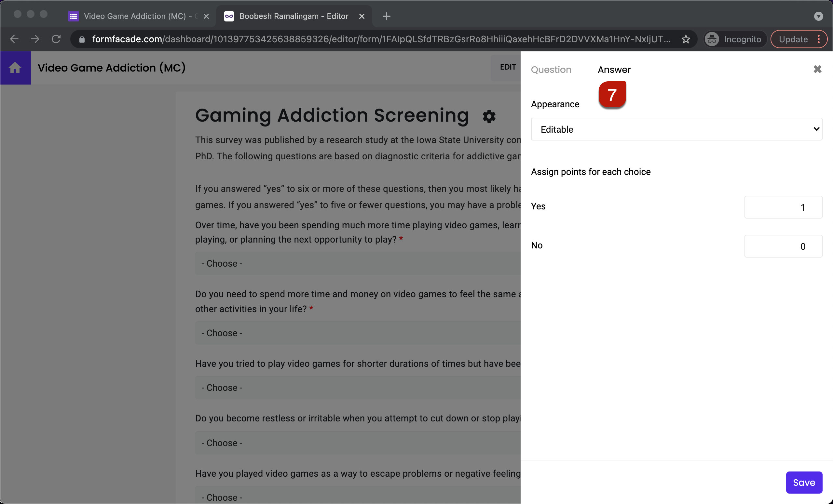Expand the browser profile dropdown arrow at top right
This screenshot has width=833, height=504.
point(818,16)
